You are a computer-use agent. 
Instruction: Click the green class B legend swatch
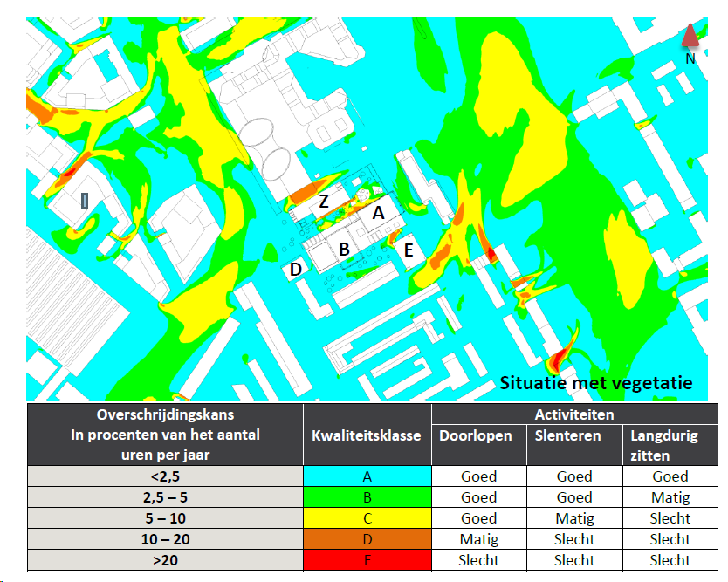coord(367,497)
